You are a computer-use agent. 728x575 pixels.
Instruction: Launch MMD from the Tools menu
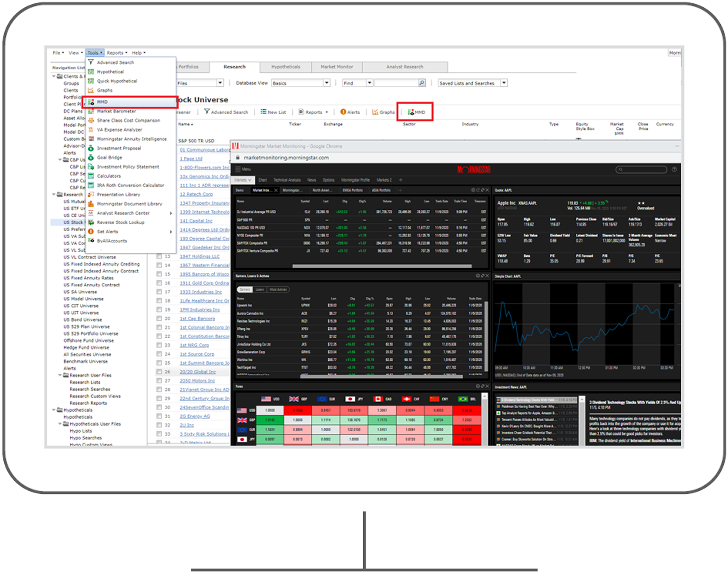click(130, 102)
